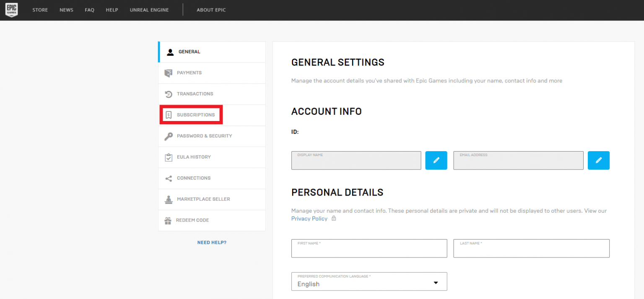Image resolution: width=644 pixels, height=299 pixels.
Task: Click the EULA History clipboard icon
Action: point(169,157)
